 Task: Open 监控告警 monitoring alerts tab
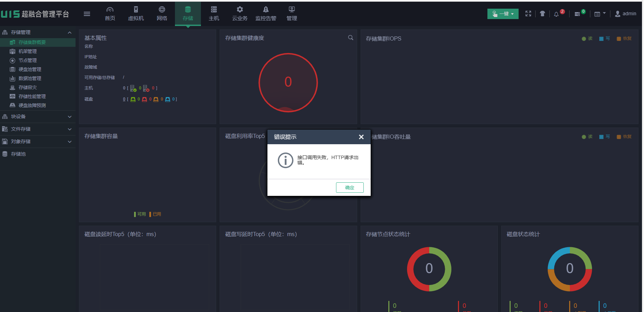pyautogui.click(x=266, y=14)
